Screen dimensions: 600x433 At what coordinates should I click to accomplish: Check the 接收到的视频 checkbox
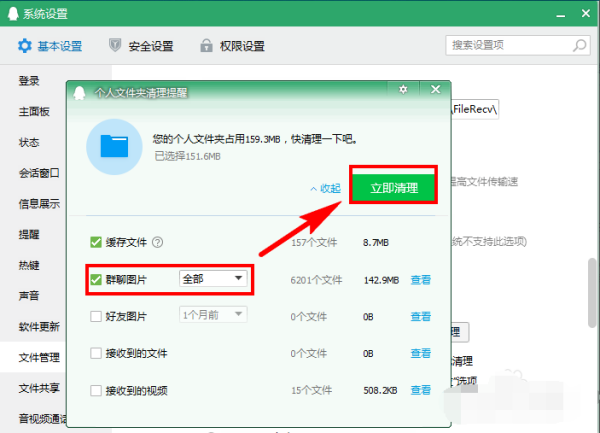point(96,390)
